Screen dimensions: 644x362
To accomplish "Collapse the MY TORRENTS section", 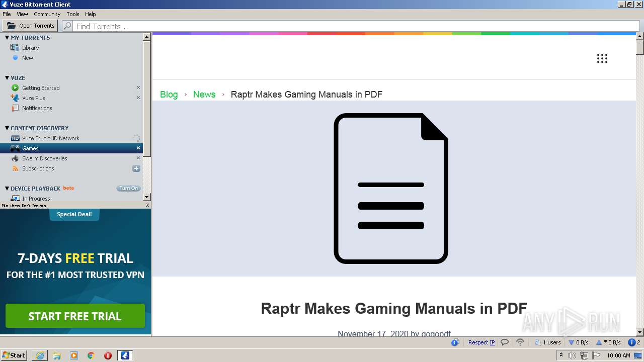I will click(x=7, y=38).
